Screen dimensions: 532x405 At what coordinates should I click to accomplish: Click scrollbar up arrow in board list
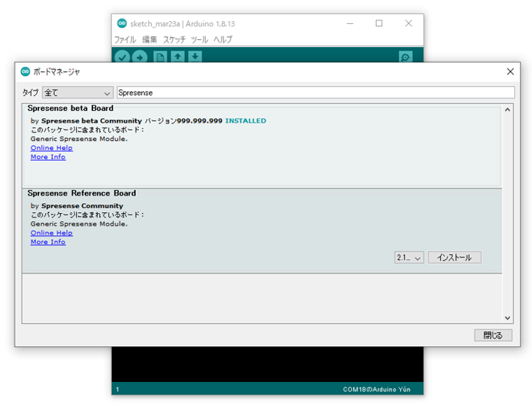click(x=507, y=109)
